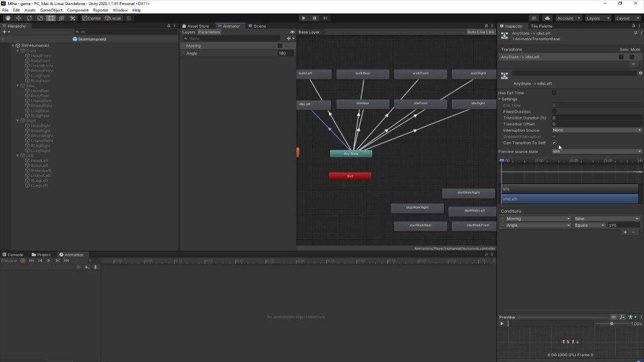Viewport: 644px width, 362px height.
Task: Play the Inspector preview animation
Action: tap(502, 324)
